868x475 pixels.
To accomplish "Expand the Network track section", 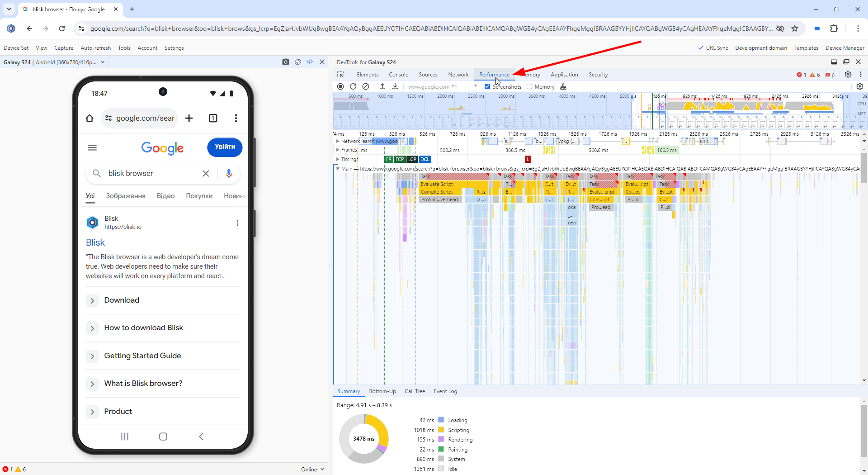I will pos(338,141).
